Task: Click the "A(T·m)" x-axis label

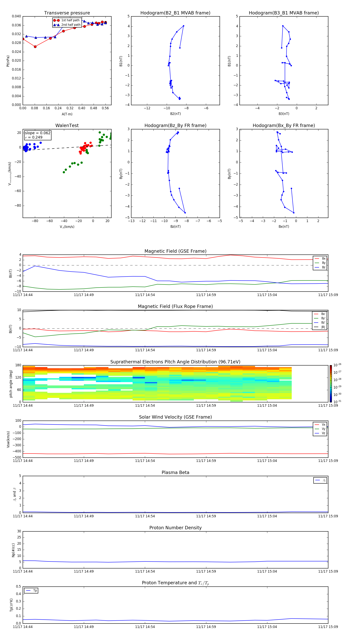Action: 67,114
